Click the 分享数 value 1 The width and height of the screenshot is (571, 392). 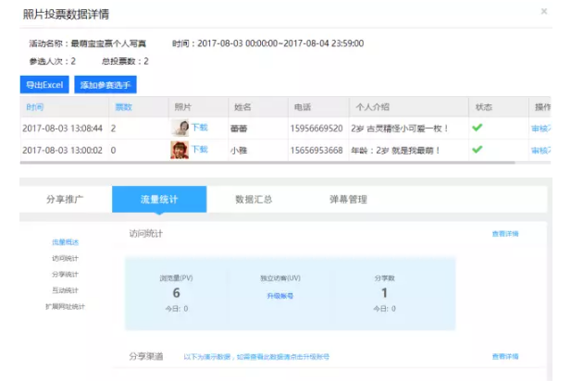coord(384,293)
